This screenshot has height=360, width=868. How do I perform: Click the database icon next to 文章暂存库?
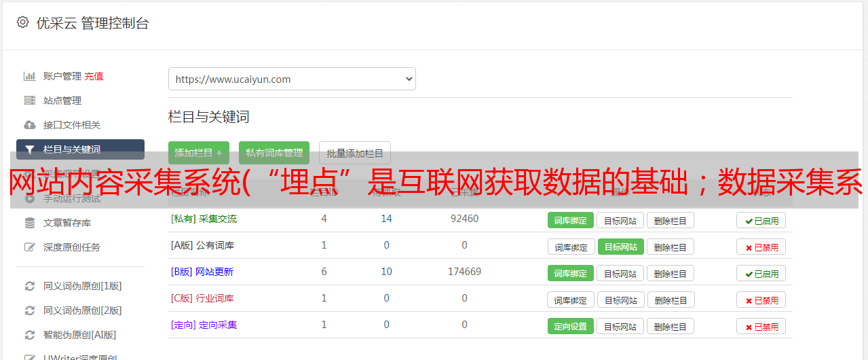[29, 223]
